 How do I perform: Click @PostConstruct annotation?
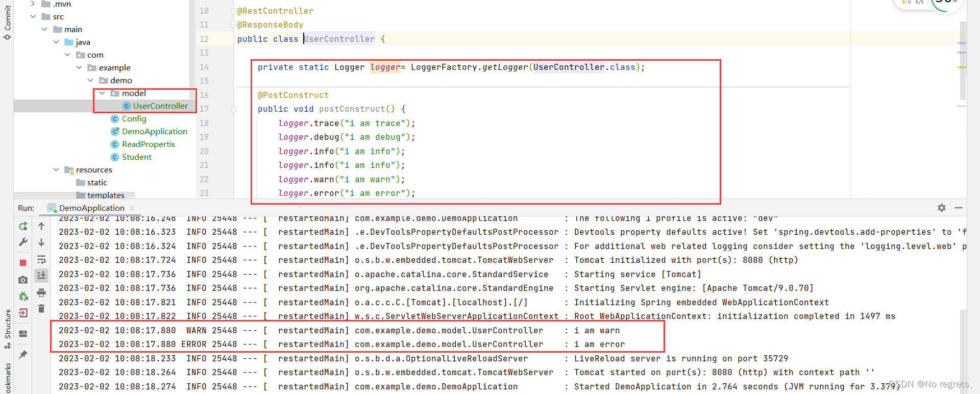coord(293,95)
